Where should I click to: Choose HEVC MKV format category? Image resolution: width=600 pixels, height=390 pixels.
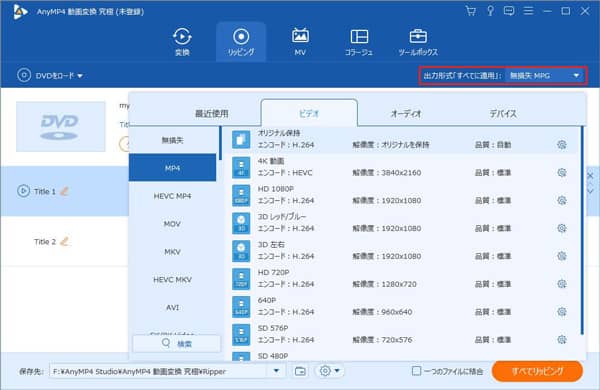tap(173, 280)
